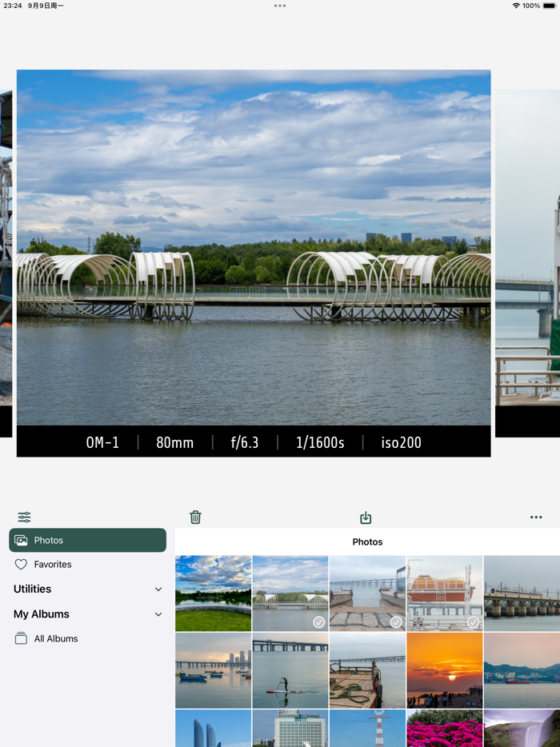Image resolution: width=560 pixels, height=747 pixels.
Task: Tap the Photos grid title
Action: [x=367, y=541]
